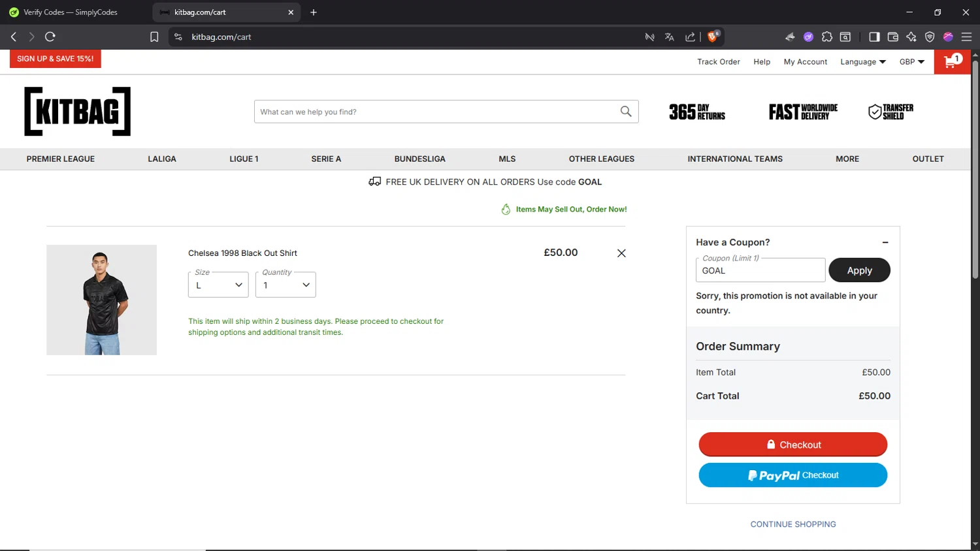Click the Free UK Delivery banner text
980x551 pixels.
pos(494,182)
